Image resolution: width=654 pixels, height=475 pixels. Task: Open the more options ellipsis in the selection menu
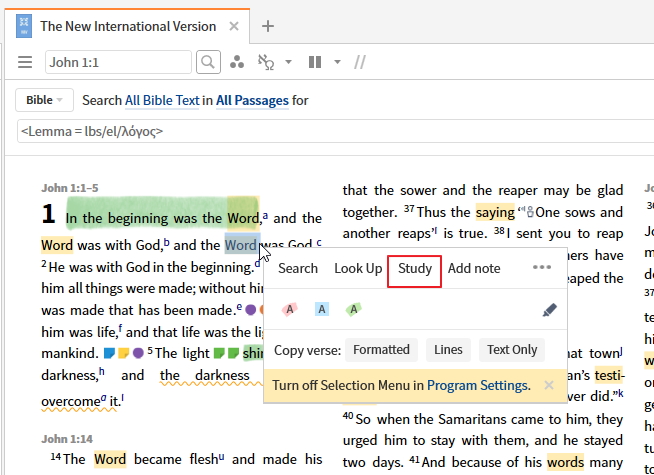click(542, 267)
